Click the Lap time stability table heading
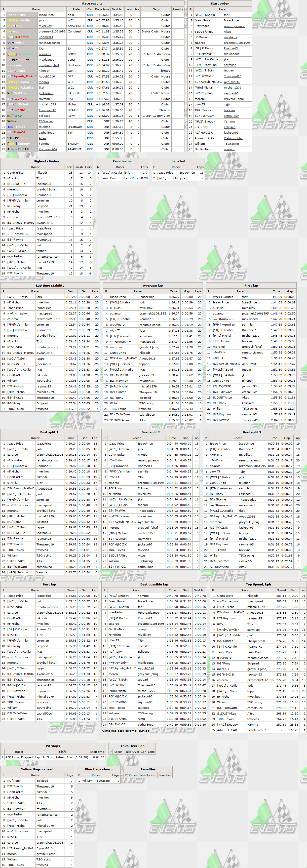 tap(50, 285)
